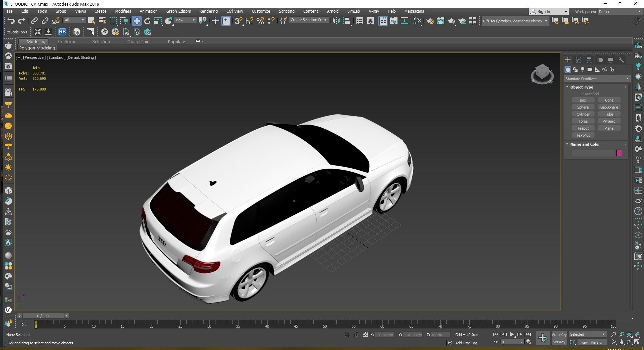The height and width of the screenshot is (350, 644).
Task: Create a Box primitive
Action: click(x=583, y=100)
